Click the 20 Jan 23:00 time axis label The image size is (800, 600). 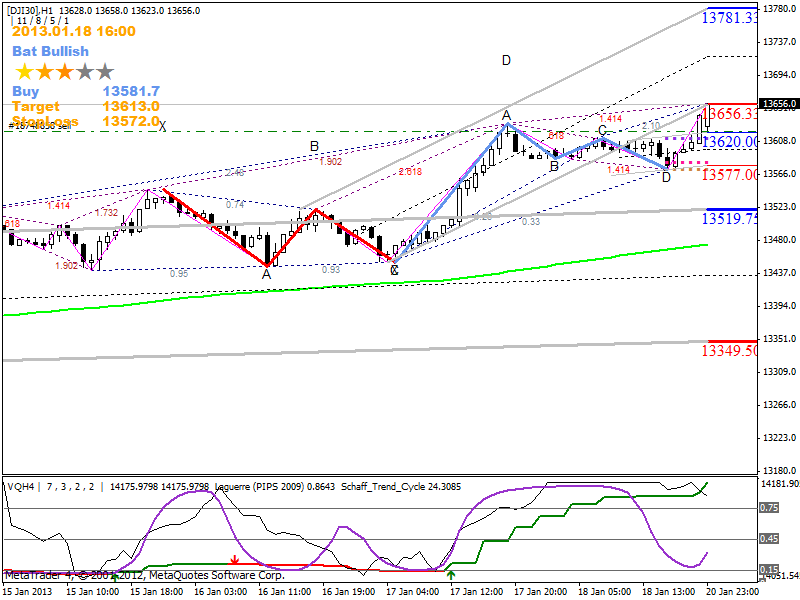(x=733, y=592)
